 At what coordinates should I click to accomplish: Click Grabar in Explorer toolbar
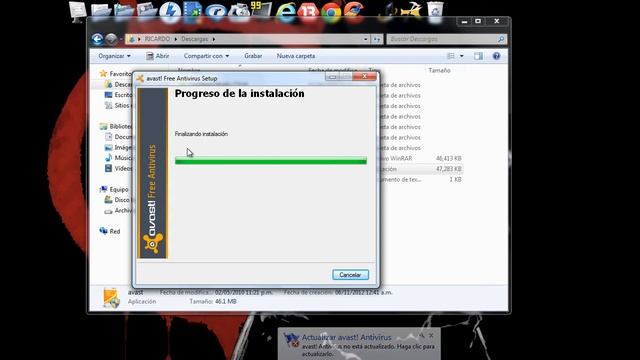(x=253, y=56)
